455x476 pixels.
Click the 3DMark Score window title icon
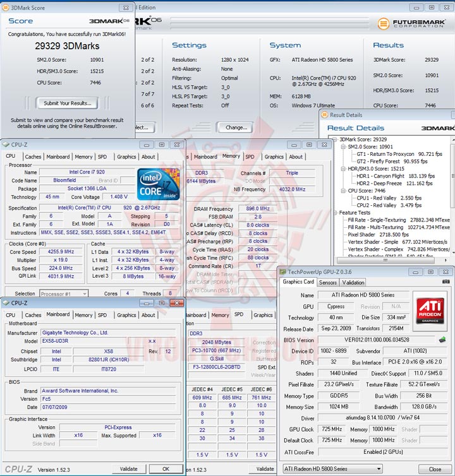point(6,8)
